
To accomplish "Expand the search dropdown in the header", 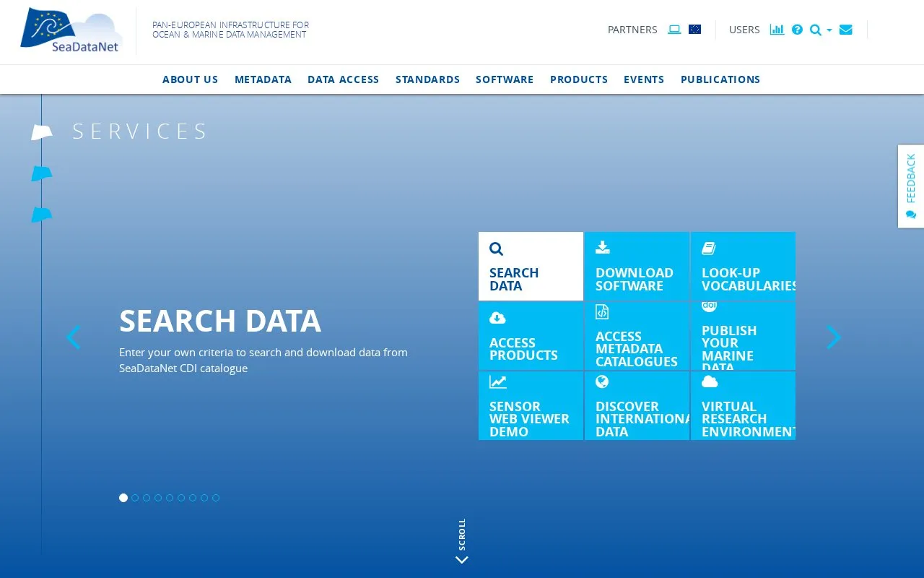I will 821,30.
